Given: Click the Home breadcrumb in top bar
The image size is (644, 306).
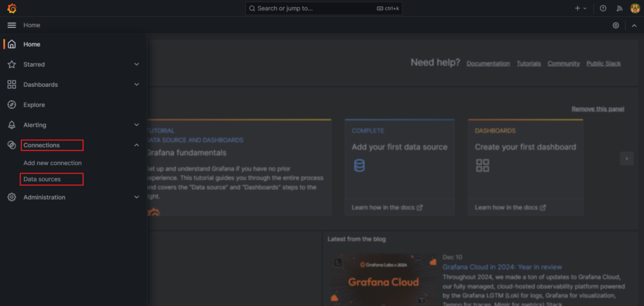Looking at the screenshot, I should 31,25.
